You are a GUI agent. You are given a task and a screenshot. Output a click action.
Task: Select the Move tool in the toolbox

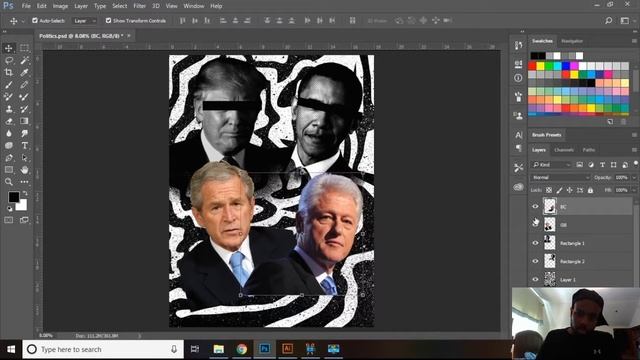[x=9, y=48]
